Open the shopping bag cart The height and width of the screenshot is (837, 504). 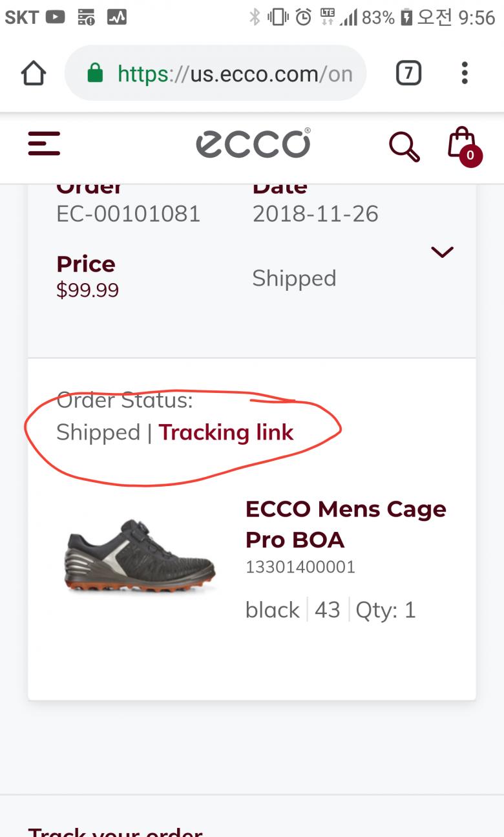463,145
